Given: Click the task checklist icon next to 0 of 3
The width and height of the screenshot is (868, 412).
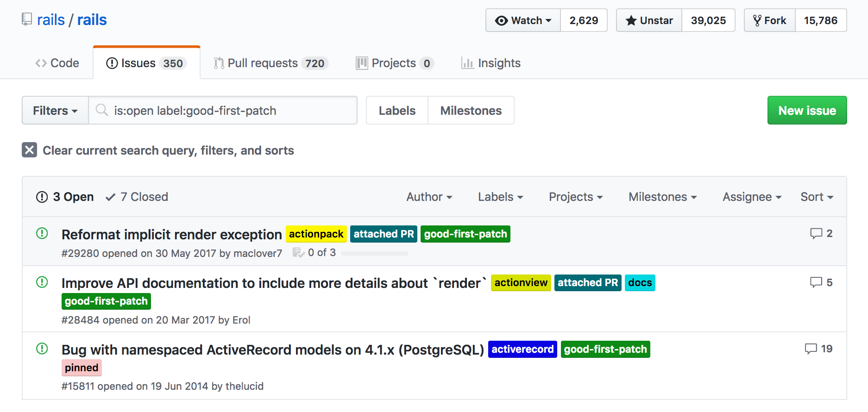Looking at the screenshot, I should pos(298,253).
